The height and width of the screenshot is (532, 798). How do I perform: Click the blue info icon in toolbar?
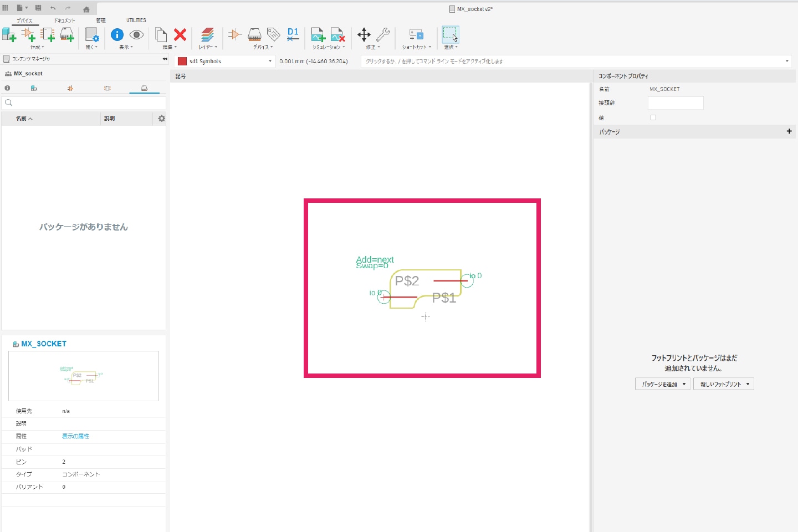point(117,35)
